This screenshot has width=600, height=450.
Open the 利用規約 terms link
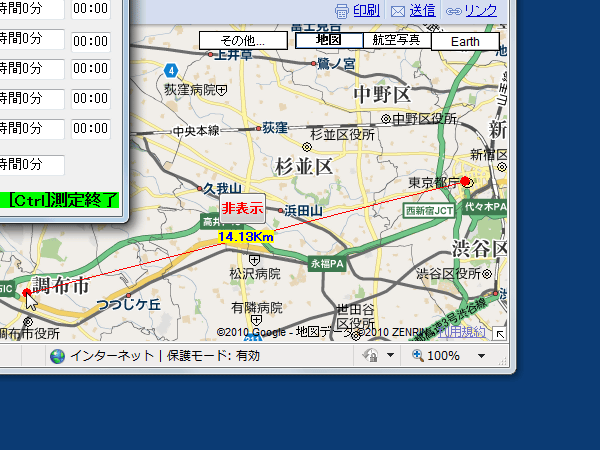(x=461, y=332)
